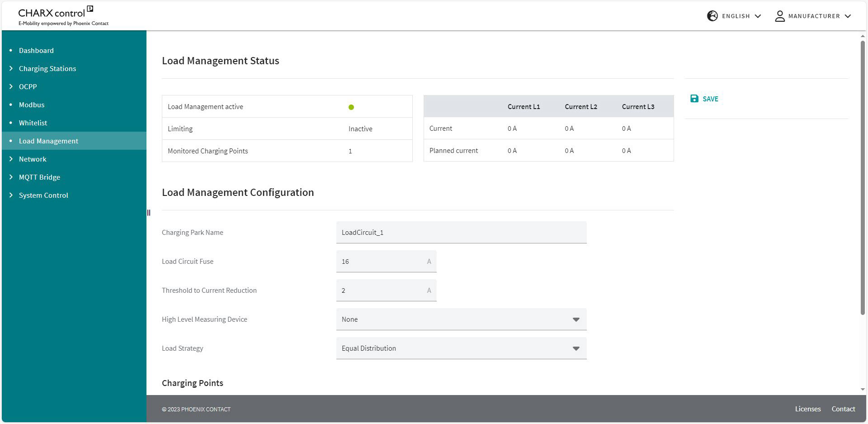Click the Save floppy disk icon
868x424 pixels.
tap(694, 99)
